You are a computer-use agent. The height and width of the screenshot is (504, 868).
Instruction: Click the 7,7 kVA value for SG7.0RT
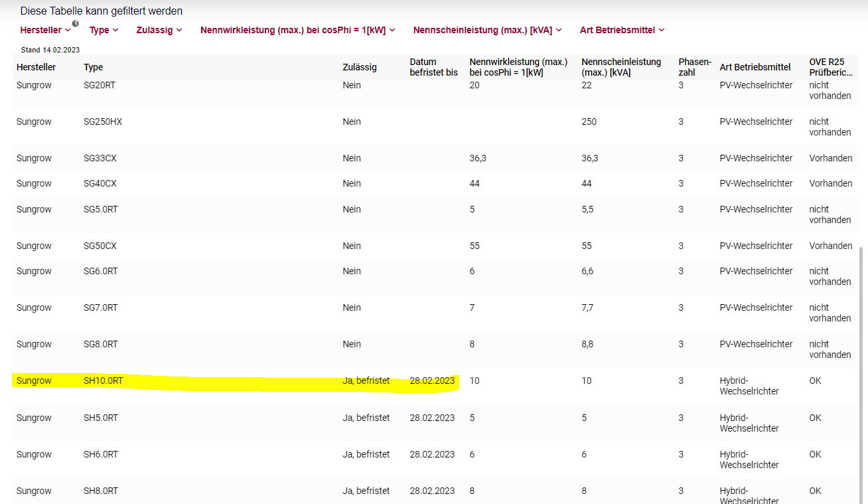pyautogui.click(x=588, y=307)
